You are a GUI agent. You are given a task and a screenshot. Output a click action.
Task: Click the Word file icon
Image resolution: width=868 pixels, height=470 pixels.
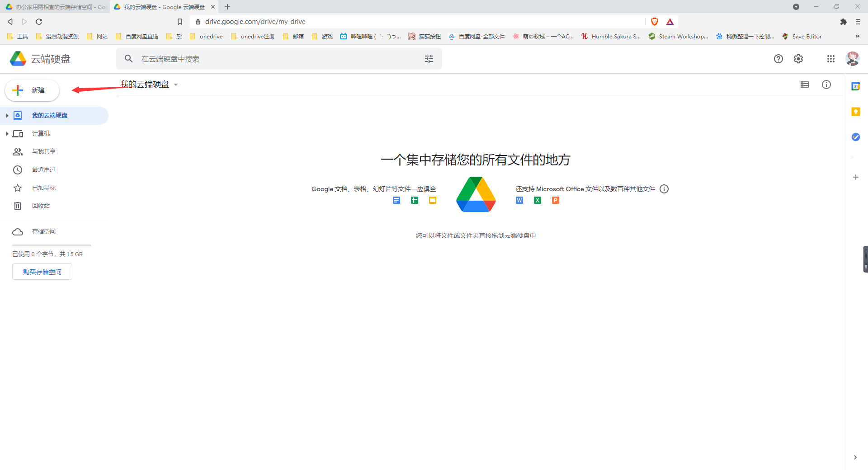pyautogui.click(x=519, y=200)
